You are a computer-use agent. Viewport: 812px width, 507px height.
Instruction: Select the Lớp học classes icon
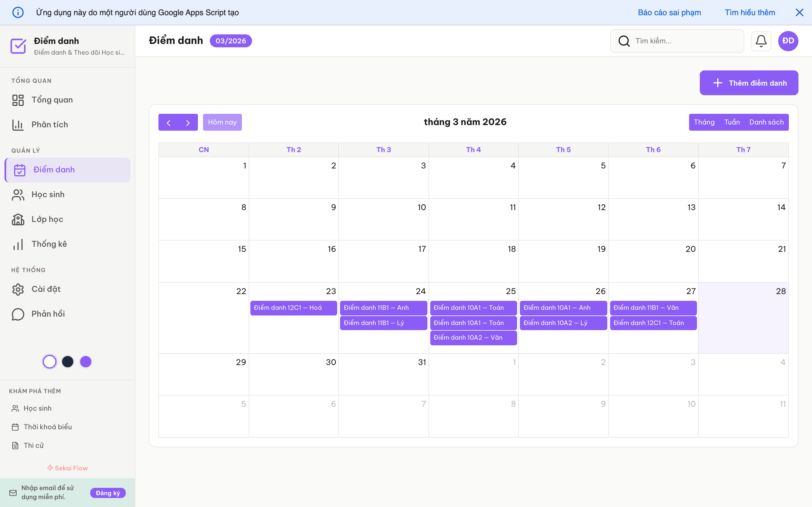pos(18,219)
